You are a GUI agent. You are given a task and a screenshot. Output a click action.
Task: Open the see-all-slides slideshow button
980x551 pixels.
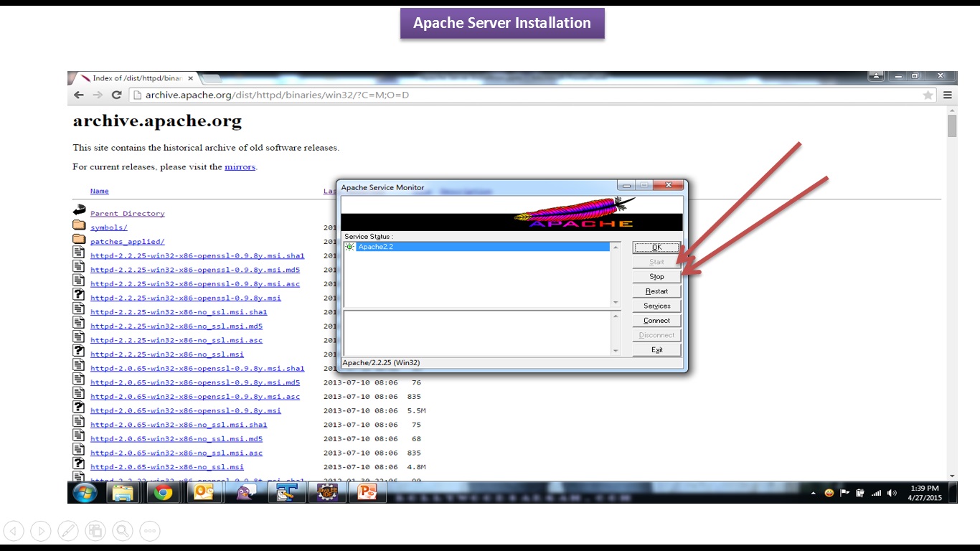tap(95, 531)
